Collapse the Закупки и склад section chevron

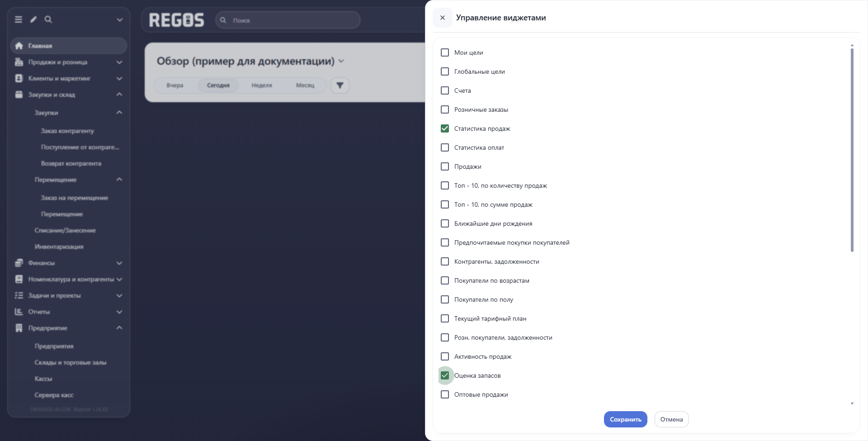tap(119, 95)
